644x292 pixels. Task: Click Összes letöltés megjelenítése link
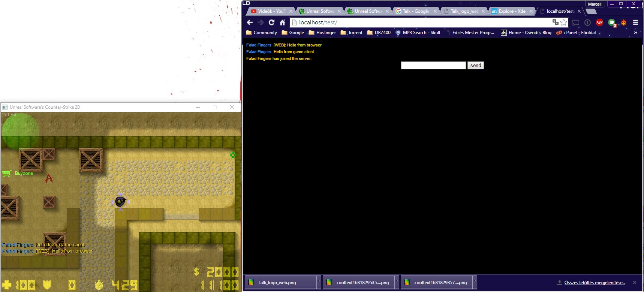pyautogui.click(x=595, y=283)
